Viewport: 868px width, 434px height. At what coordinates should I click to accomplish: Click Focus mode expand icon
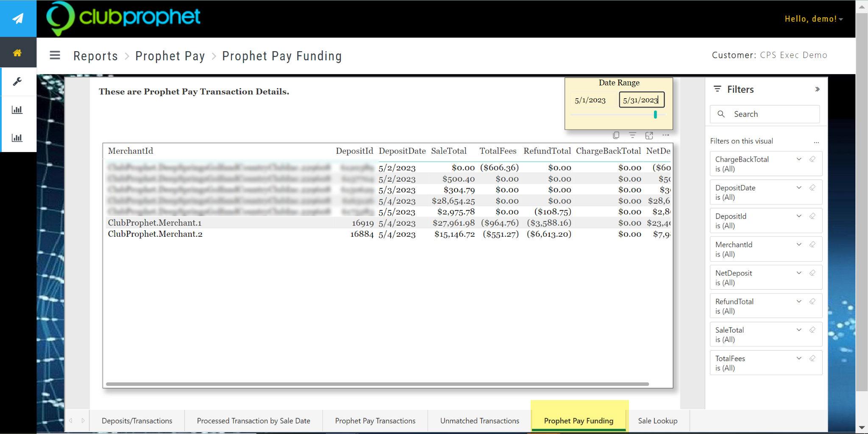pos(649,135)
